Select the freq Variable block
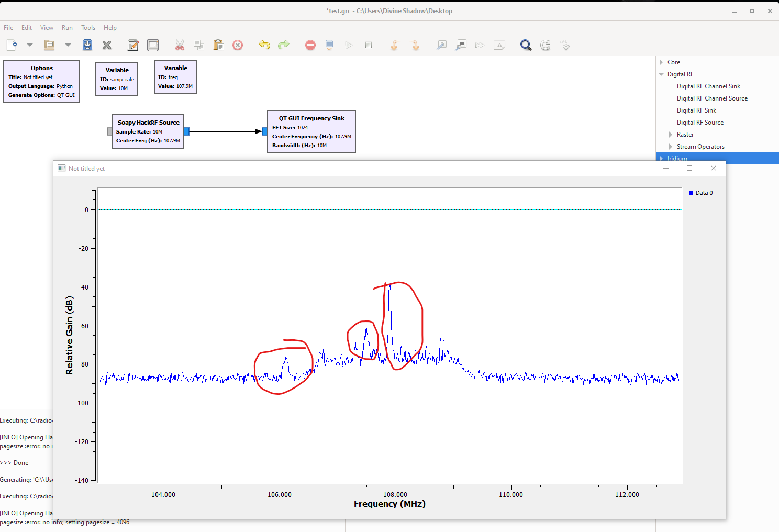 [x=175, y=77]
